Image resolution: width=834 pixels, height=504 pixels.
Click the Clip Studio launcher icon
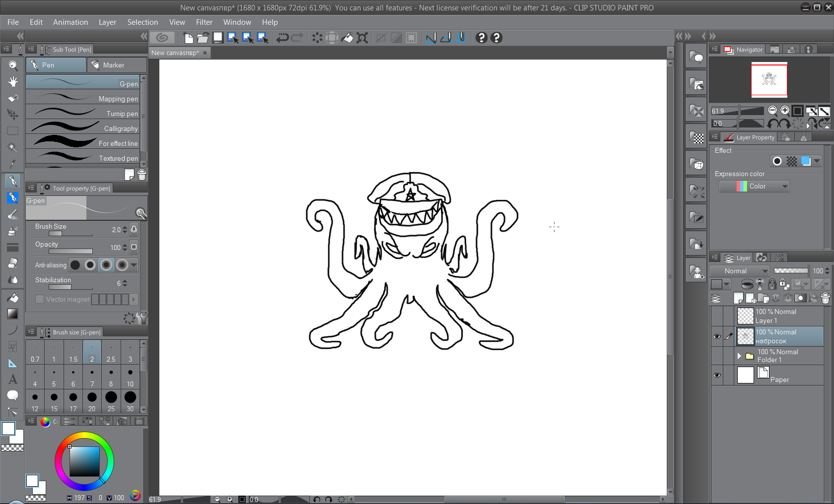click(x=162, y=38)
